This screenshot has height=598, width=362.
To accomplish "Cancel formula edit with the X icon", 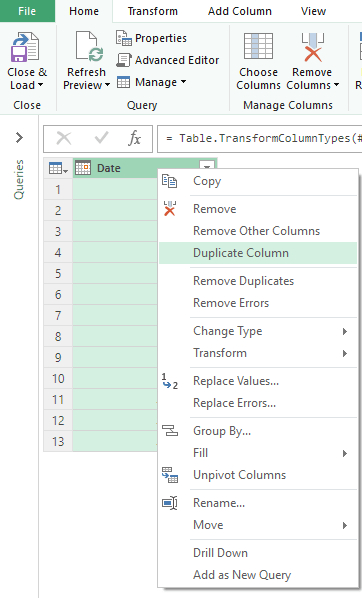I will (64, 138).
